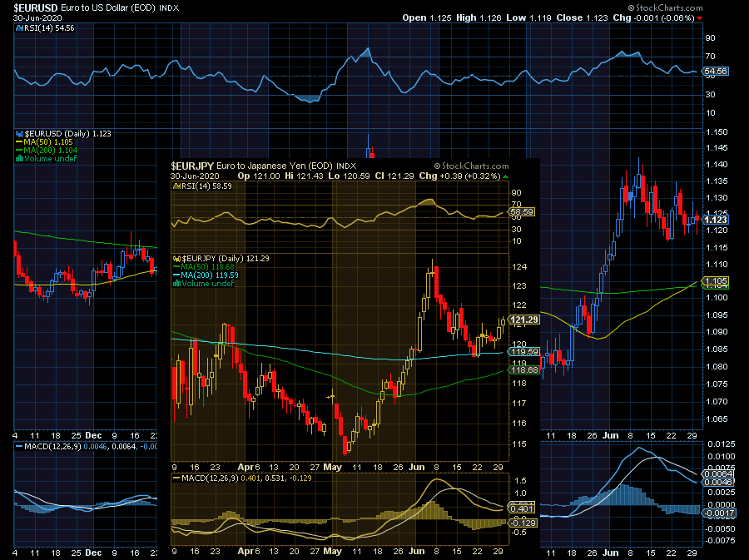Click the RSI(14) 54.56 indicator icon

tap(19, 28)
